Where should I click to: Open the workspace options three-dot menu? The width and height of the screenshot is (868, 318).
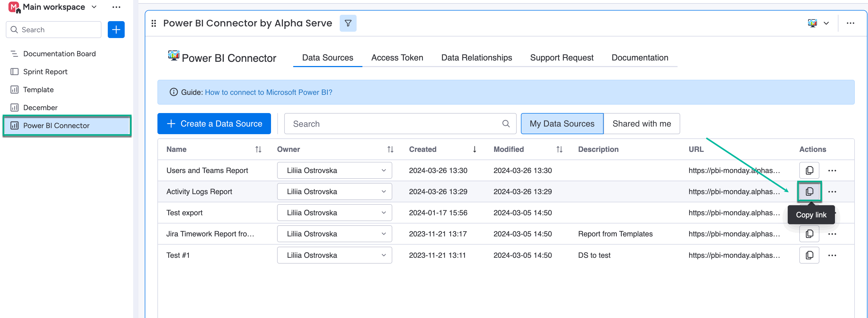coord(116,7)
